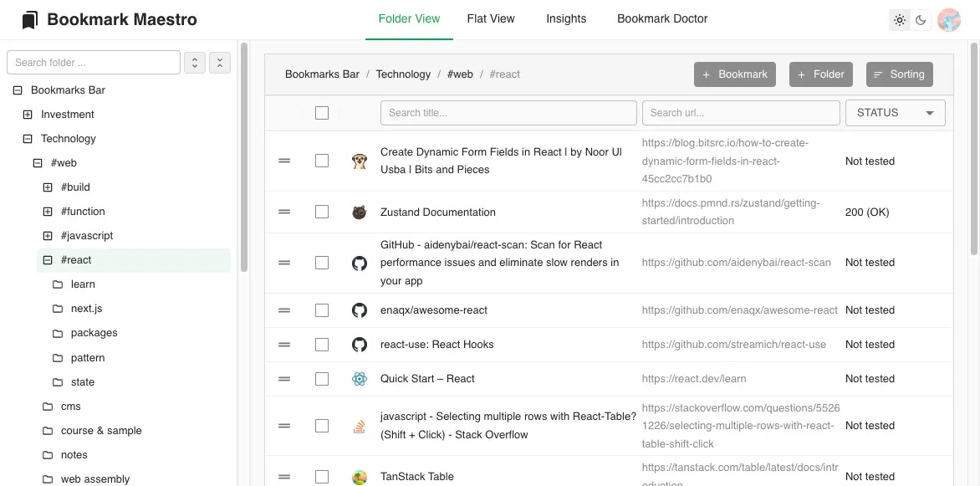980x486 pixels.
Task: Click the user avatar in the top-right corner
Action: point(949,19)
